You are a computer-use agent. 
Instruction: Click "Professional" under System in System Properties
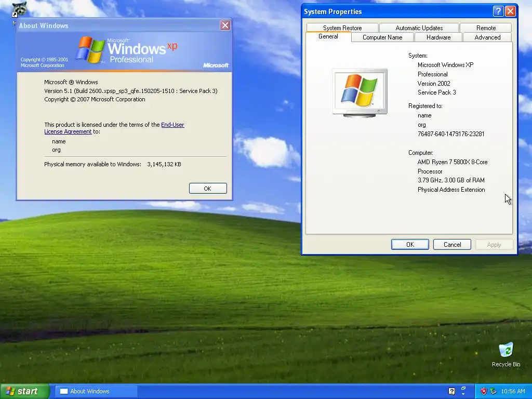[x=433, y=74]
